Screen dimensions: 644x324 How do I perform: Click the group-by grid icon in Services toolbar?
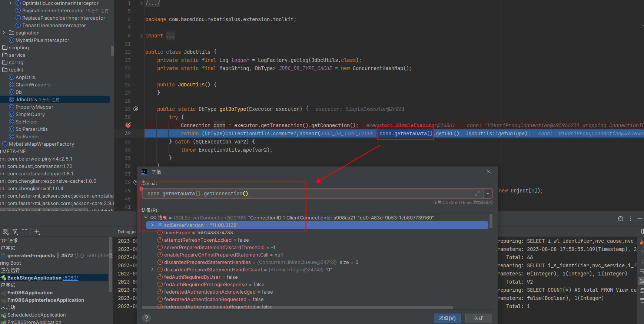click(x=5, y=231)
